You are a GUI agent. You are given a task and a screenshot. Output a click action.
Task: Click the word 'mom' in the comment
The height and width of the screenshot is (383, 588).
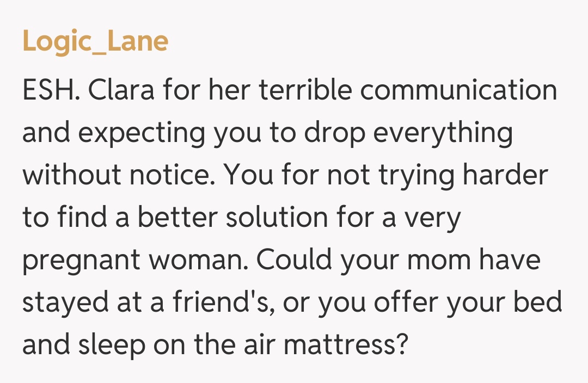pyautogui.click(x=440, y=260)
